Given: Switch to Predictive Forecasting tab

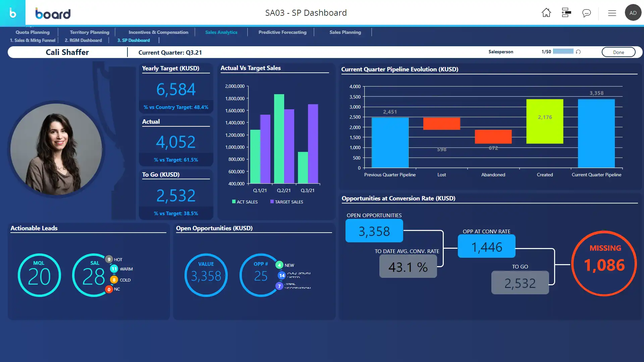Looking at the screenshot, I should click(282, 32).
